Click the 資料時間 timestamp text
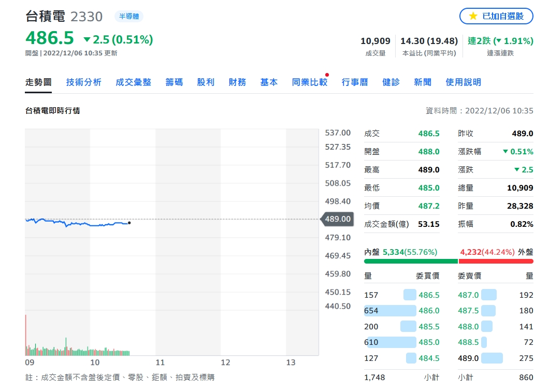The image size is (549, 392). coord(479,111)
